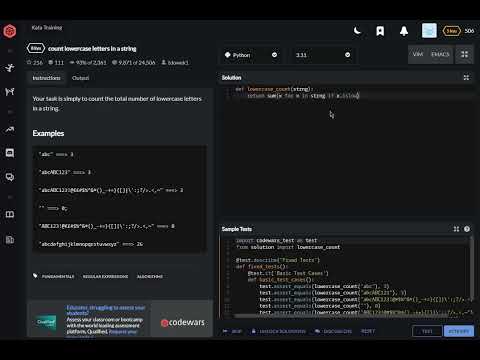The height and width of the screenshot is (360, 480).
Task: Click the honor score 506
Action: coord(469,31)
